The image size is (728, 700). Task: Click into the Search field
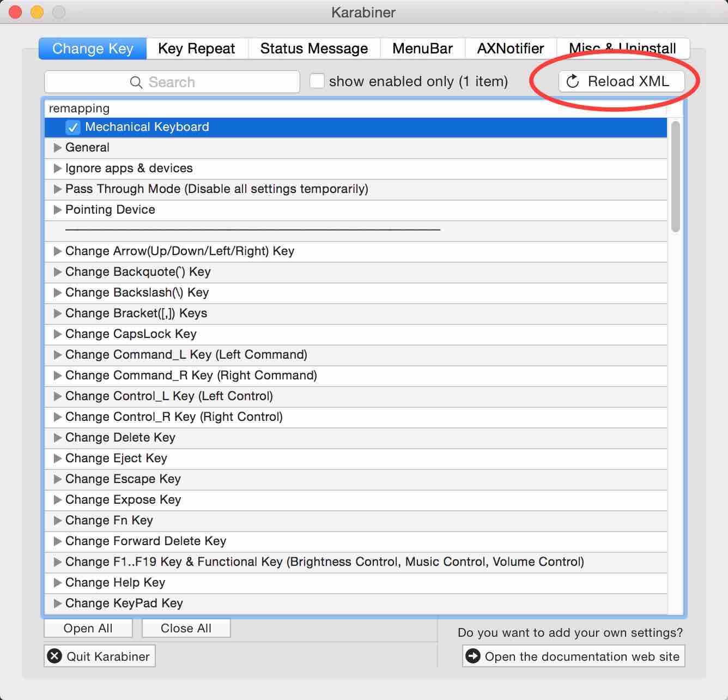point(172,82)
